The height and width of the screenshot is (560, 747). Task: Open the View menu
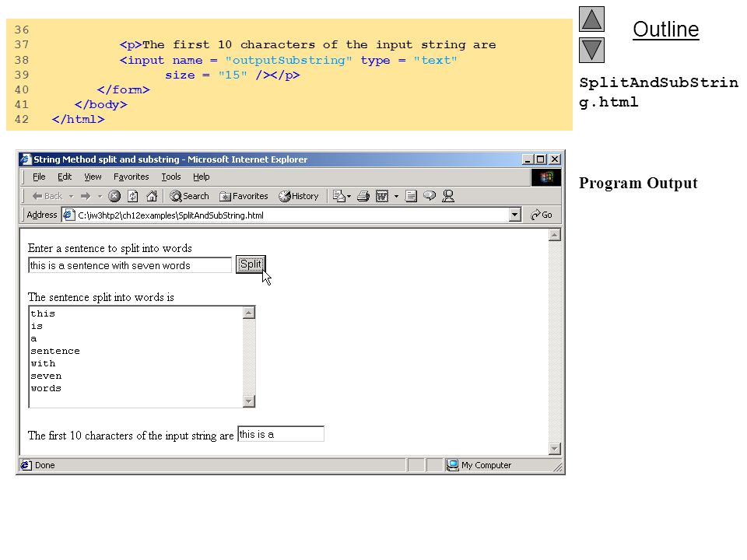coord(93,177)
